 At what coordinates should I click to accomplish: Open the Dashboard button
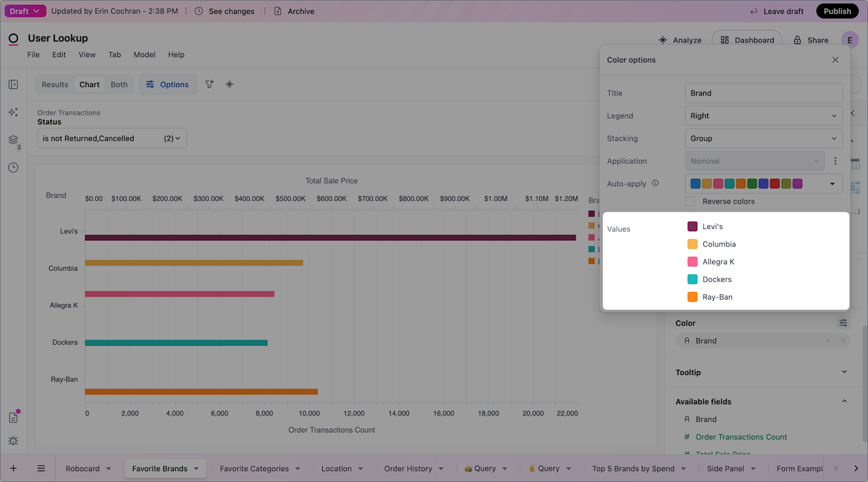pyautogui.click(x=747, y=40)
